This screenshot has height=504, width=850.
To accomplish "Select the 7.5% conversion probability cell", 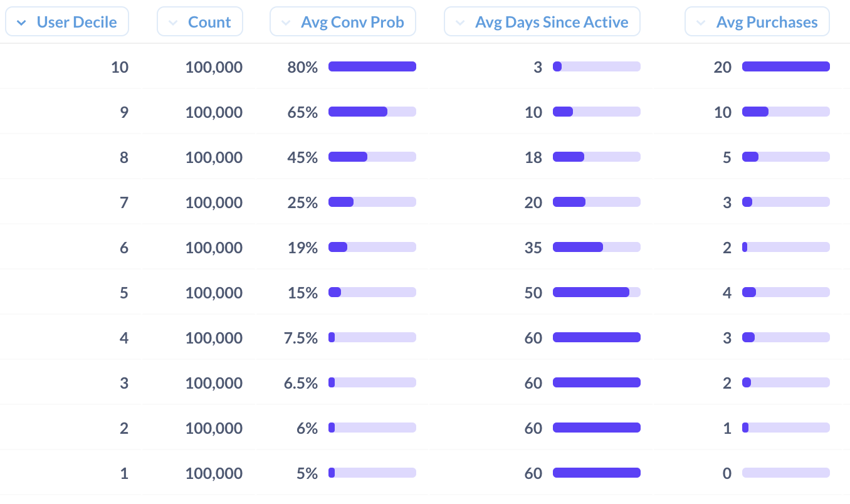I will [301, 338].
